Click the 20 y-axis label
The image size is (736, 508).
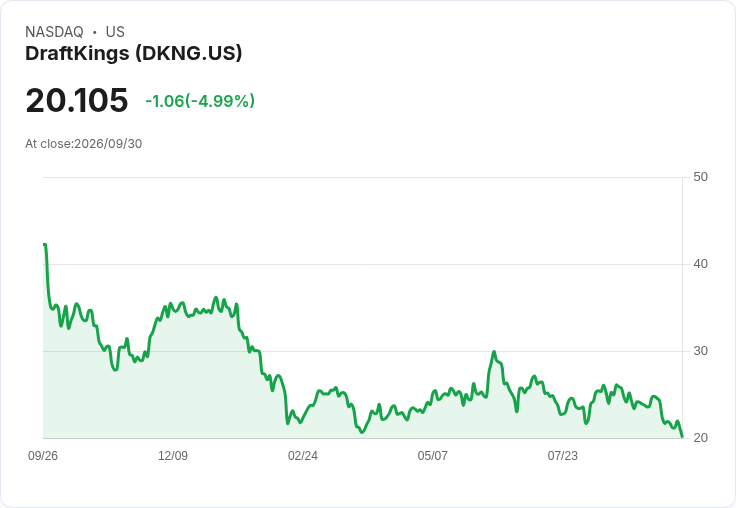700,438
